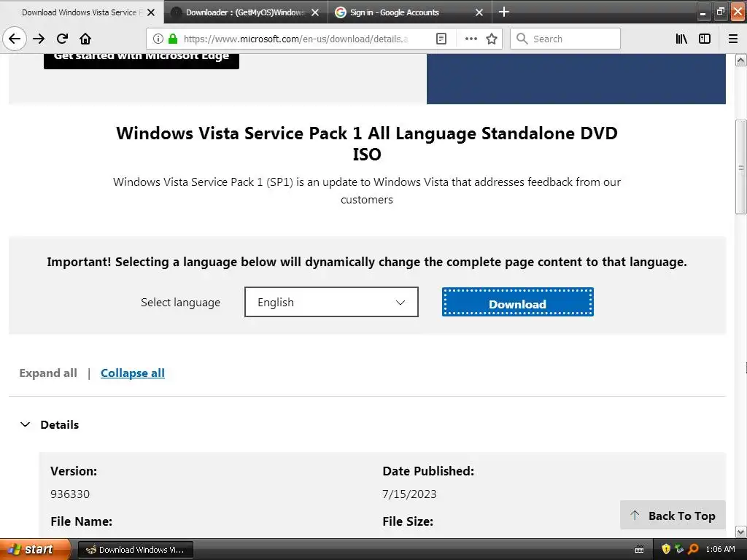This screenshot has height=560, width=747.
Task: Click the version number 936330
Action: pyautogui.click(x=70, y=494)
